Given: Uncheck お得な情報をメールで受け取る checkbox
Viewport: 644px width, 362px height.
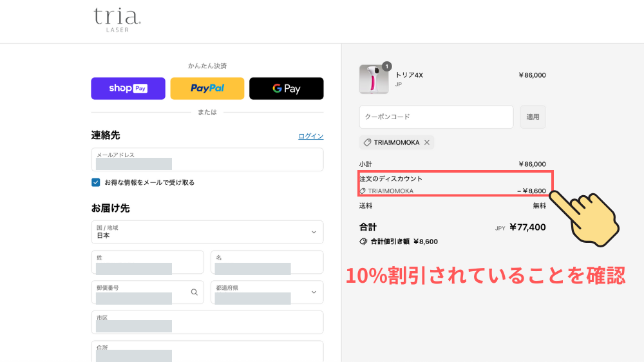Looking at the screenshot, I should (96, 182).
